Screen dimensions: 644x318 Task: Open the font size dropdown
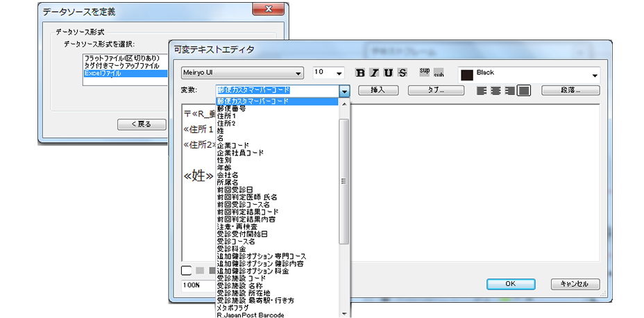[x=339, y=73]
